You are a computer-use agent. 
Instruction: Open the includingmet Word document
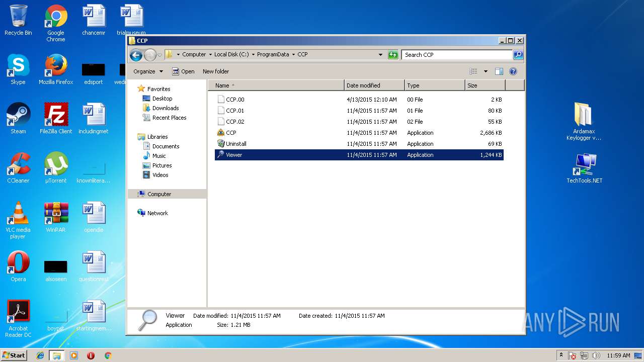click(x=94, y=119)
